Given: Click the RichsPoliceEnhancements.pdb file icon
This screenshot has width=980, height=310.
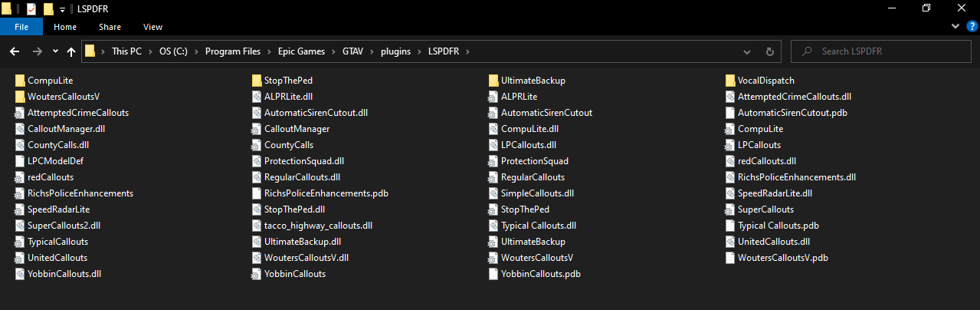Looking at the screenshot, I should 257,193.
